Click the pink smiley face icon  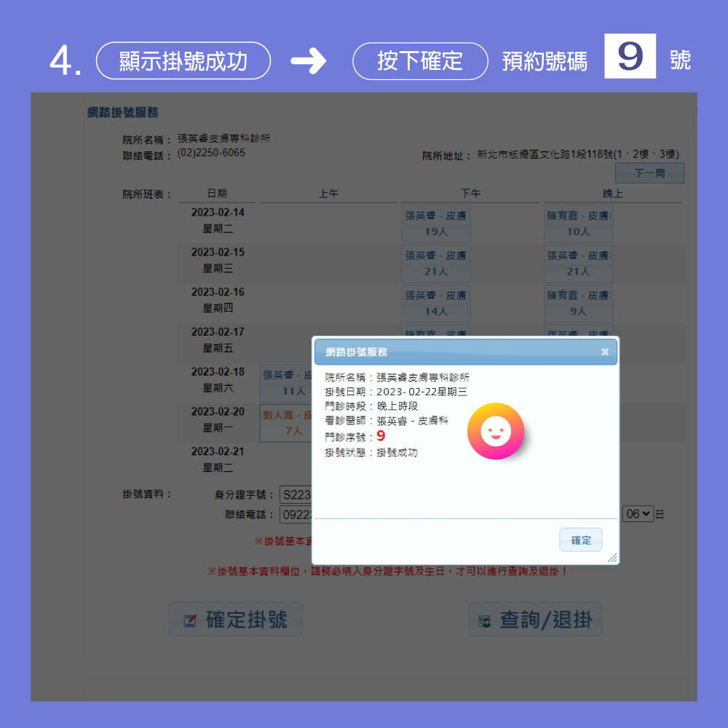coord(496,431)
